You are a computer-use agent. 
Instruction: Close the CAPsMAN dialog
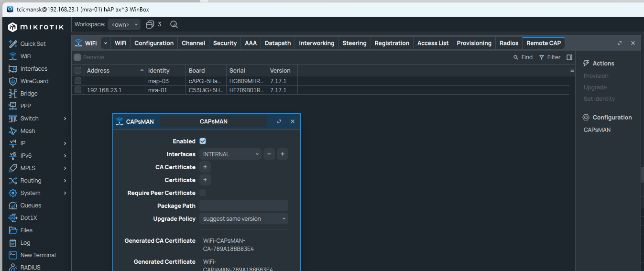coord(293,121)
